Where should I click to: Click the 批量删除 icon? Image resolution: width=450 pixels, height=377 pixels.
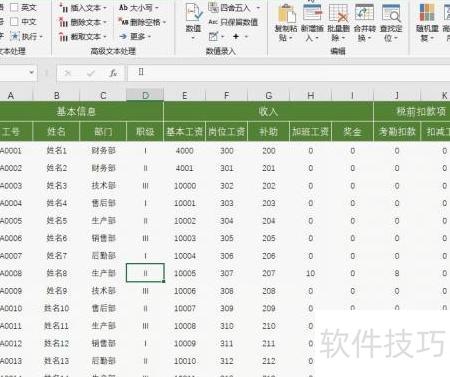(x=338, y=13)
